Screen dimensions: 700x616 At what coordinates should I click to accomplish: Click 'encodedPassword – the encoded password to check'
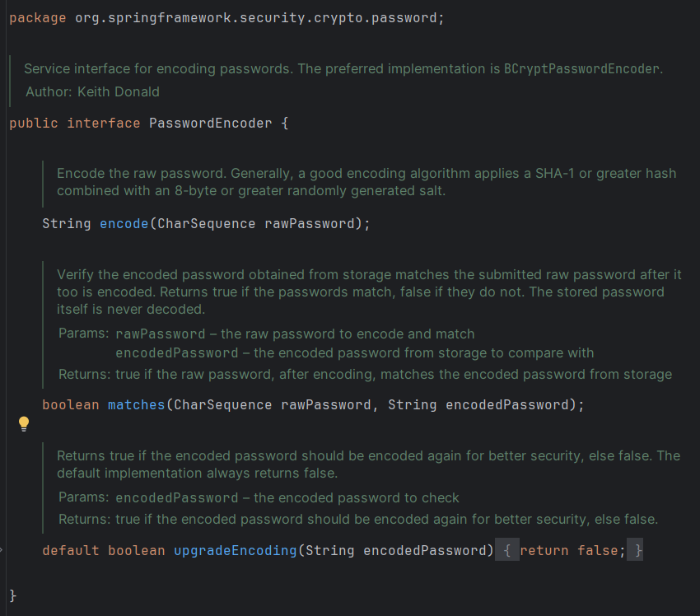[287, 497]
